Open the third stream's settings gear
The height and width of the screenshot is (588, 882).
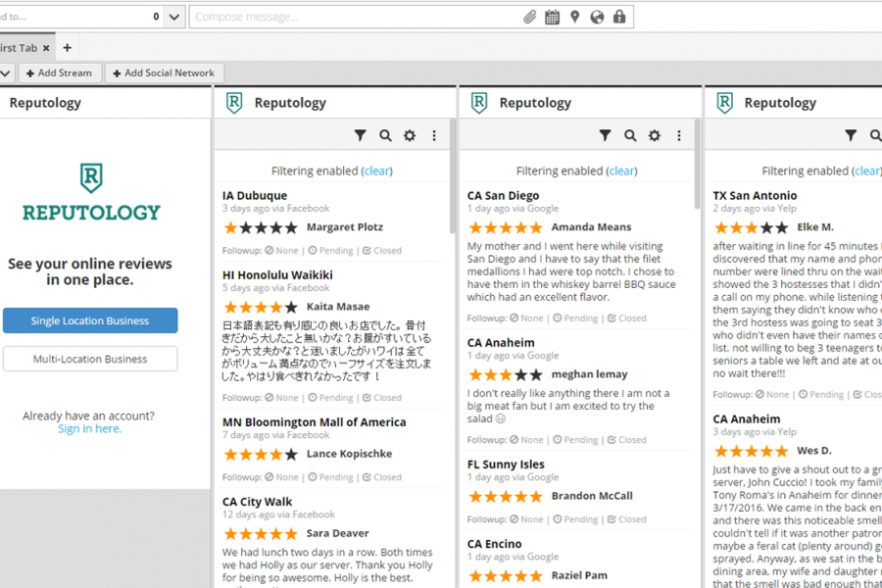(655, 135)
